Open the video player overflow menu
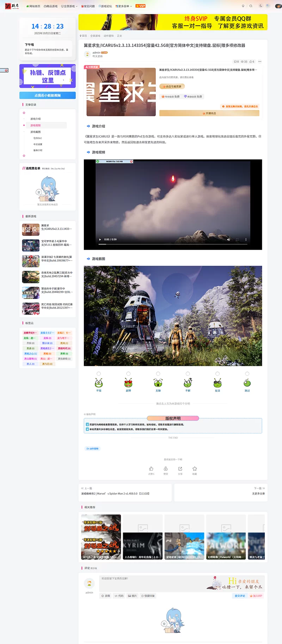282x644 pixels. (246, 239)
